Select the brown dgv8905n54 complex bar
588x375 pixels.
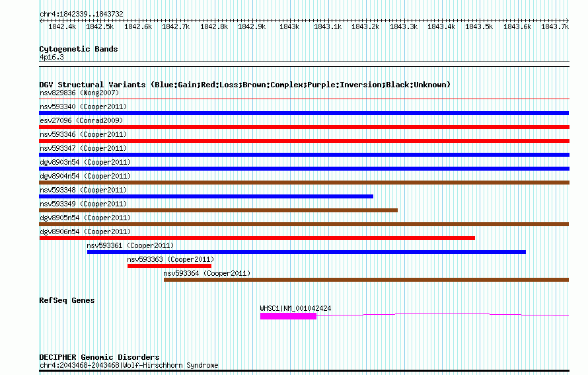point(304,224)
